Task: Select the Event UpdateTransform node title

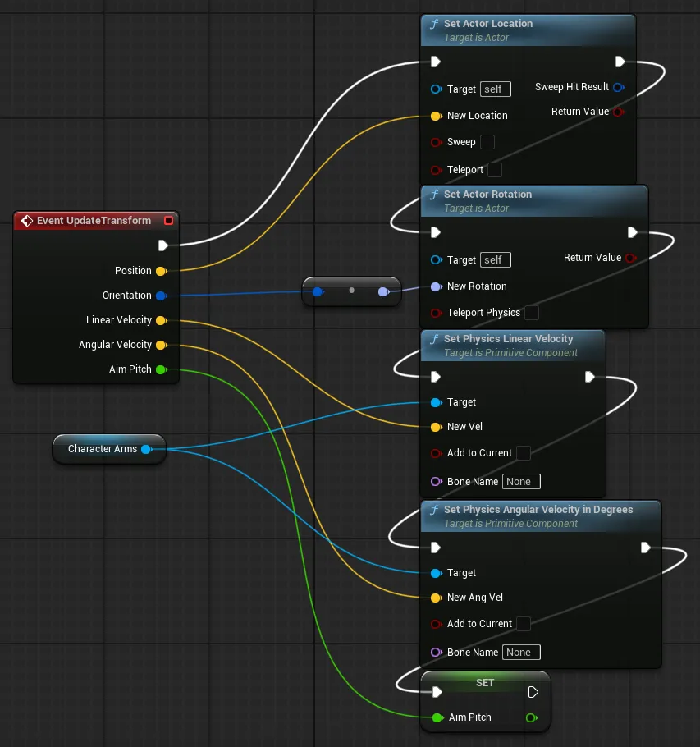Action: point(94,221)
